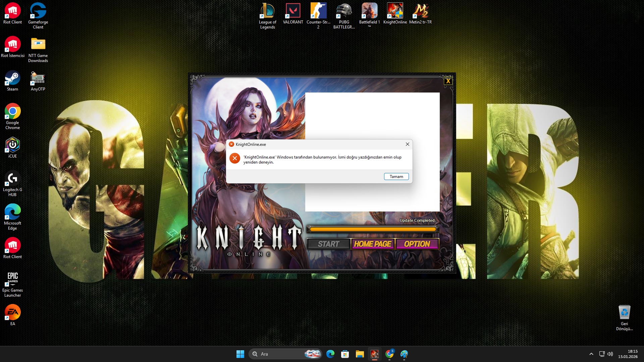644x362 pixels.
Task: Launch the Gameforge Client desktop shortcut
Action: pos(38,16)
